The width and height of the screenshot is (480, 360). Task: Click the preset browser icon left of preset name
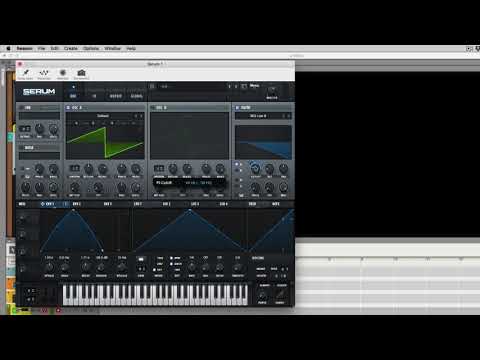(152, 86)
